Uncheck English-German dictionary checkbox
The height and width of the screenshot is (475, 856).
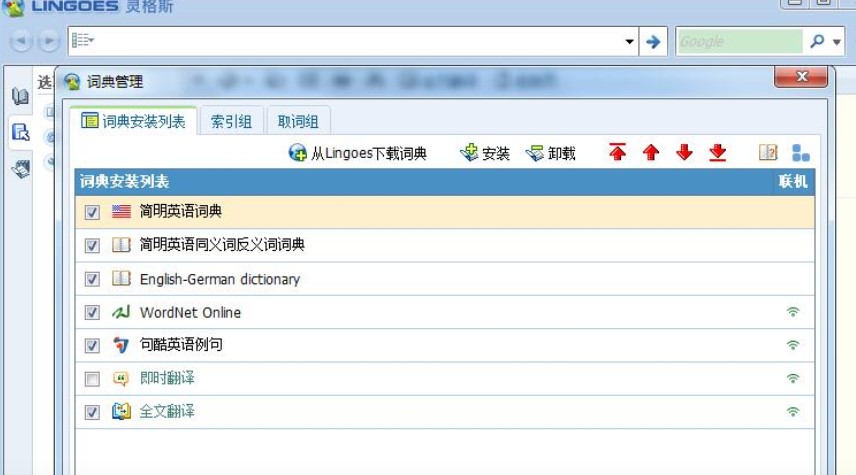[x=92, y=279]
